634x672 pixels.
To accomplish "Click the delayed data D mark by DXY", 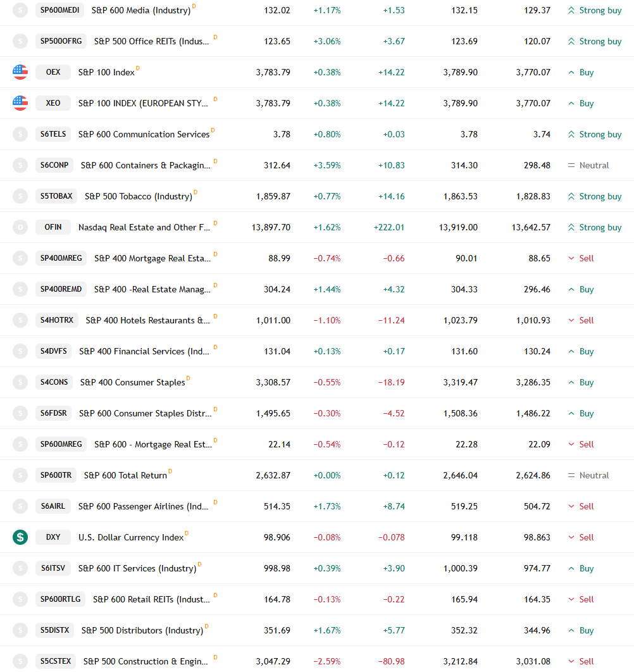I will pos(187,533).
